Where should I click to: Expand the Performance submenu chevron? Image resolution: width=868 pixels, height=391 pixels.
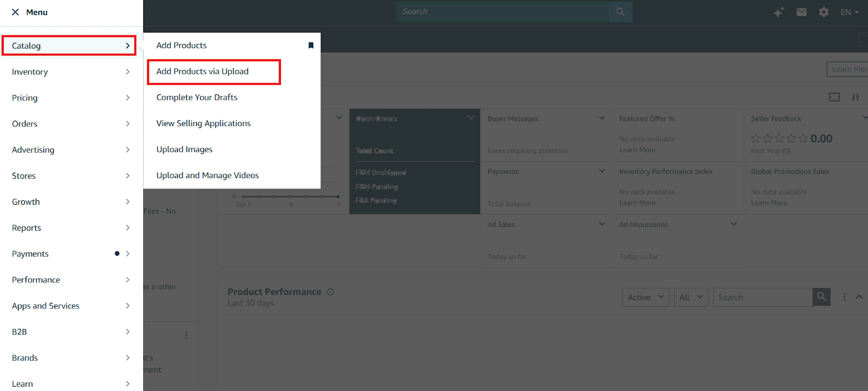128,280
